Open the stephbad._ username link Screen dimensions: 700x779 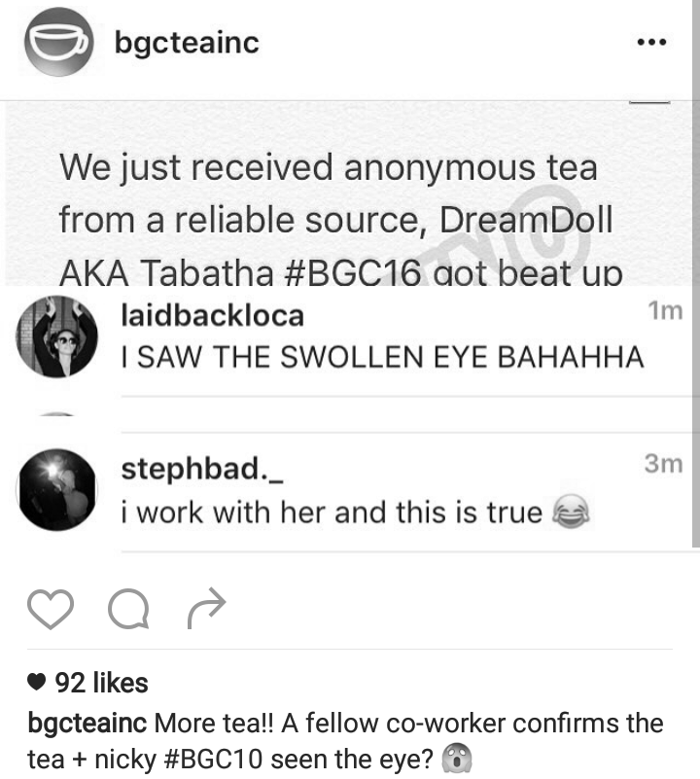pos(202,469)
